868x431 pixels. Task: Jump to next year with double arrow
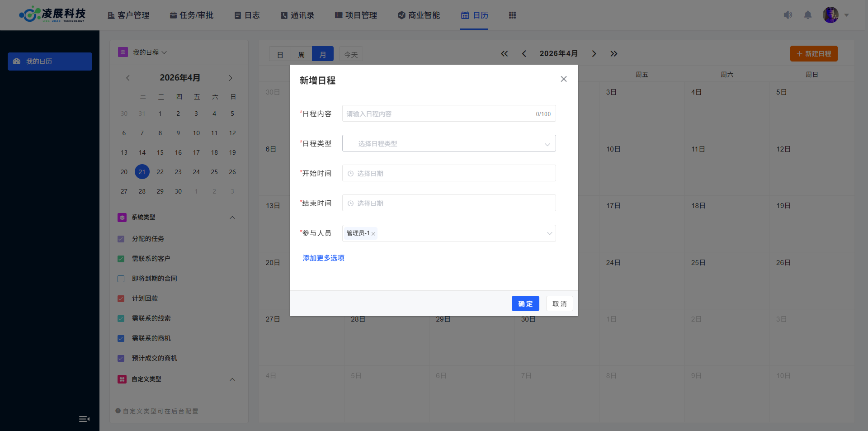pos(613,54)
